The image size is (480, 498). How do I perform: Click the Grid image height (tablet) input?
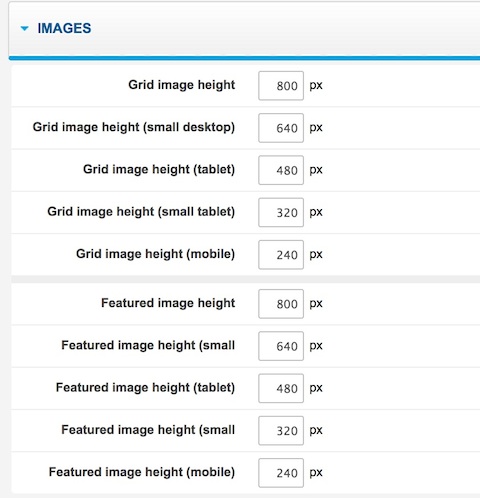pyautogui.click(x=281, y=170)
